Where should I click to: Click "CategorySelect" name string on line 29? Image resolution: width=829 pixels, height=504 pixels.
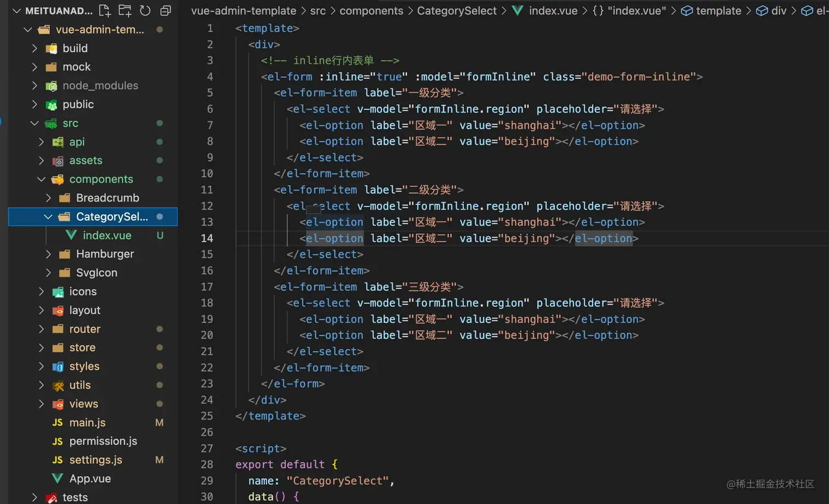coord(337,481)
